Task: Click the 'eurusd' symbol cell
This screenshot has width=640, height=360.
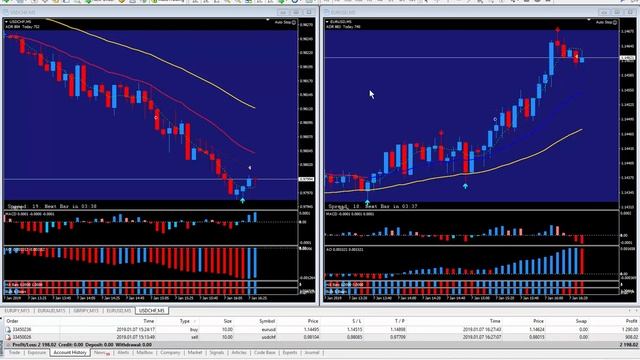Action: click(268, 329)
